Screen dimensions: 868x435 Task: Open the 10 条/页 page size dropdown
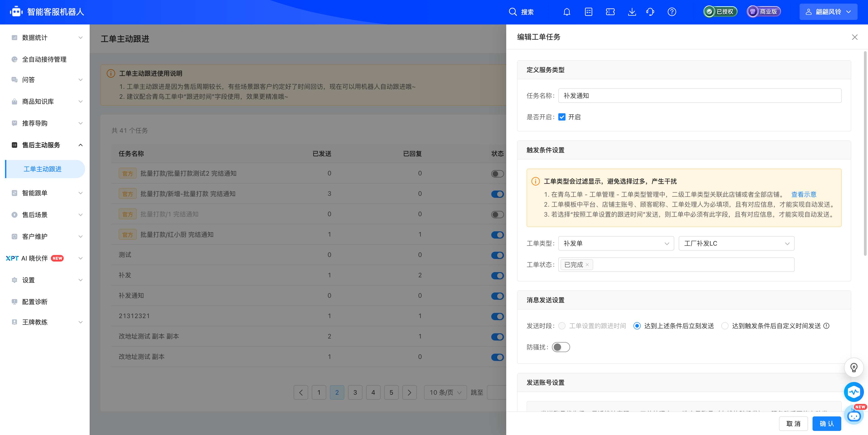point(445,392)
